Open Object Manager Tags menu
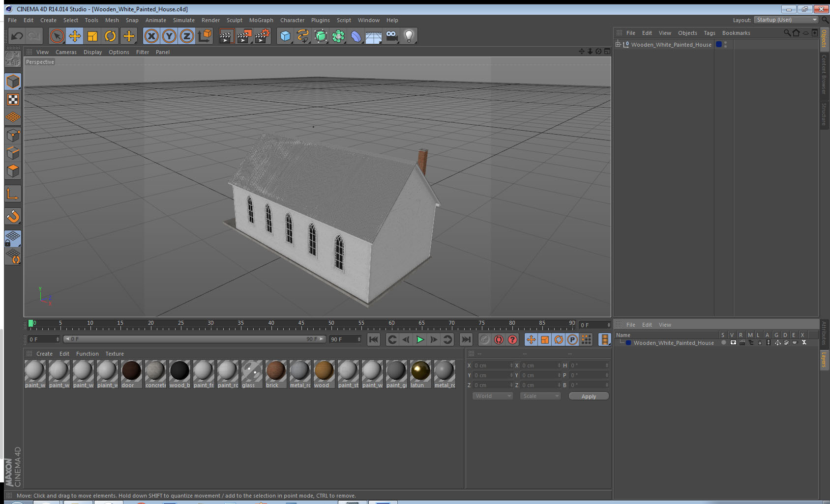The image size is (830, 504). click(709, 33)
